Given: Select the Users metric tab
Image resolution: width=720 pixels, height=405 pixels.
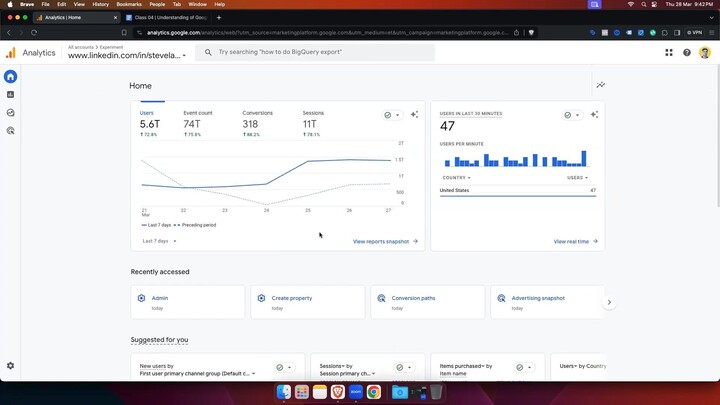Looking at the screenshot, I should coord(150,124).
